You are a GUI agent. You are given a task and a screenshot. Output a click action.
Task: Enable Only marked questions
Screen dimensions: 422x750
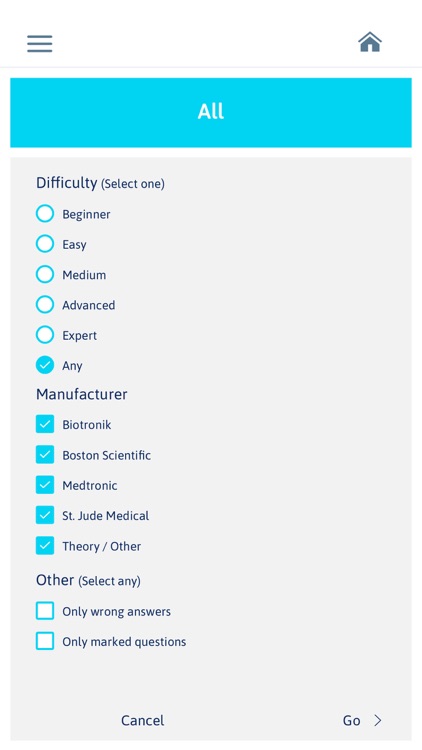coord(45,641)
